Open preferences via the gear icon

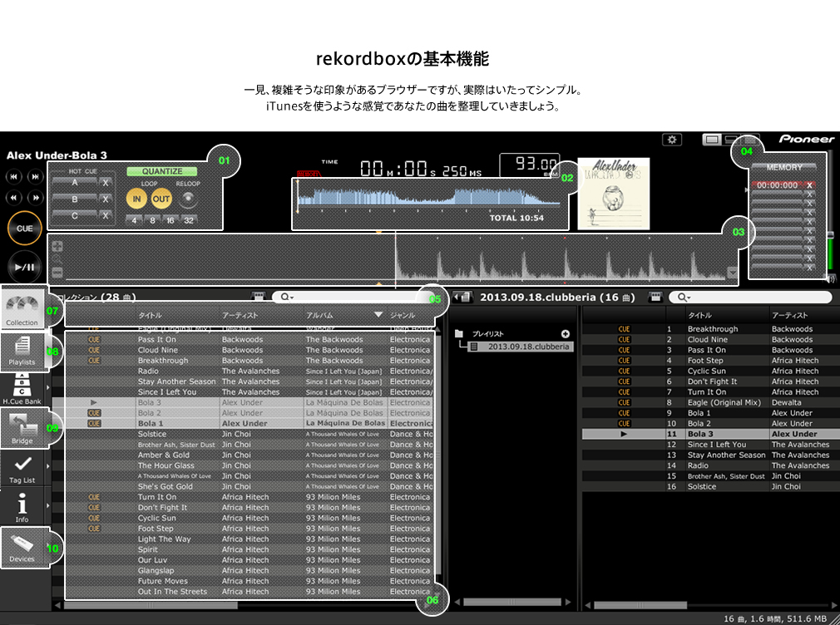672,140
